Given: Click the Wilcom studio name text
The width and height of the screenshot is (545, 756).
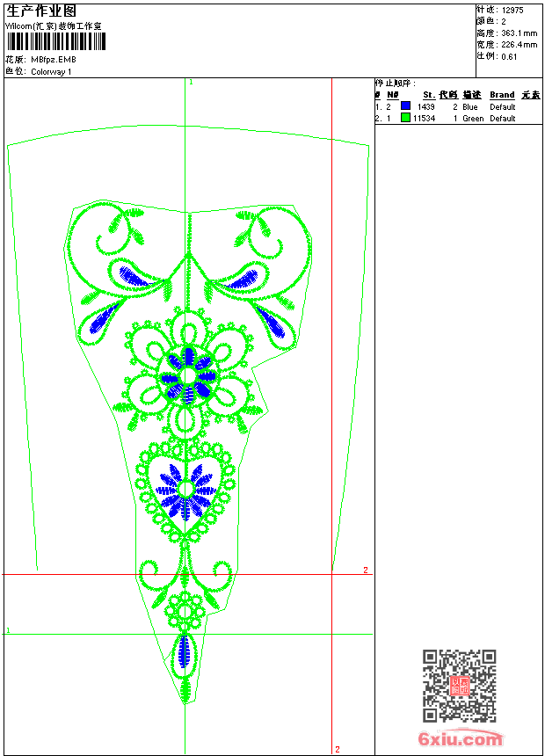Looking at the screenshot, I should pos(54,26).
